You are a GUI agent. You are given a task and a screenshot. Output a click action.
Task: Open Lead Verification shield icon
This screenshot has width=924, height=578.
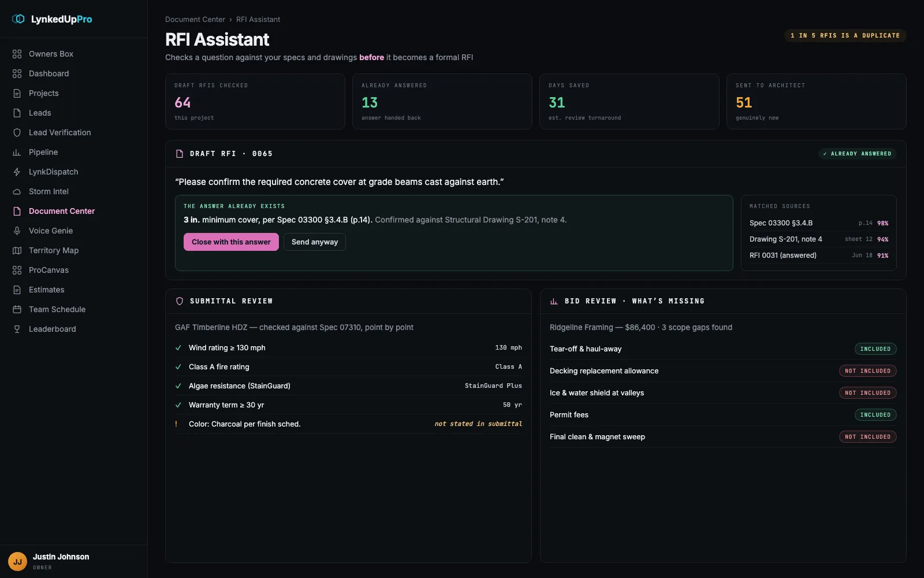17,132
